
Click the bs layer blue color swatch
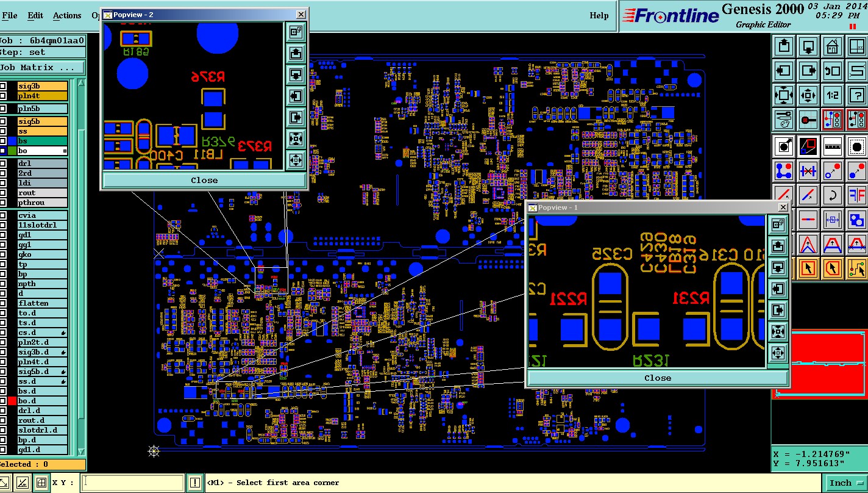12,141
